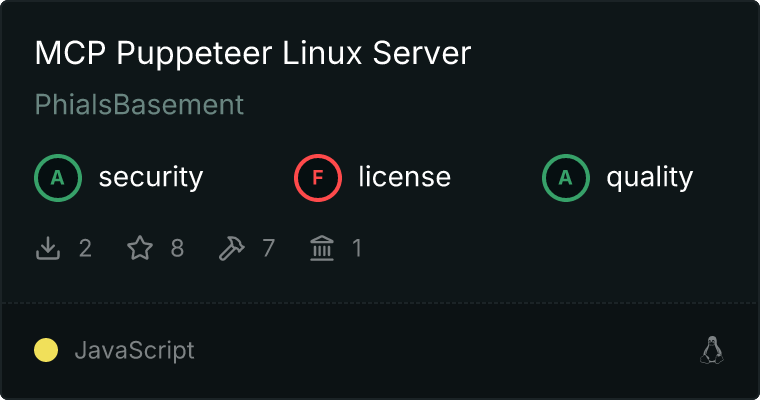Click the green security grade A badge

[58, 178]
